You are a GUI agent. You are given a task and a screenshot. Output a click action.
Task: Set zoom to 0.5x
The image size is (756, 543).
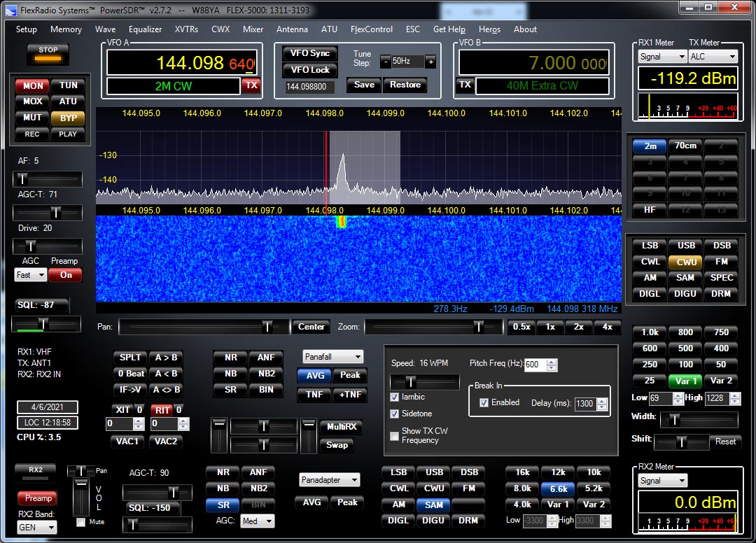coord(521,327)
